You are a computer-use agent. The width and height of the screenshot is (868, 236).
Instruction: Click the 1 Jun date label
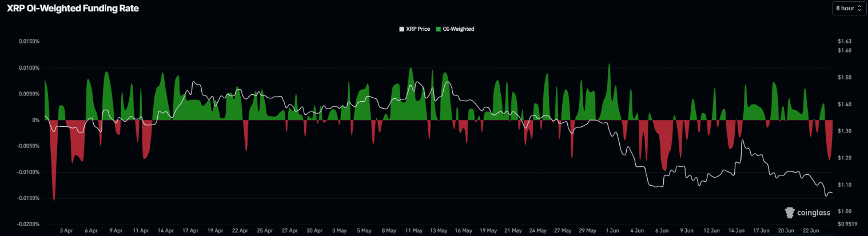[x=612, y=230]
